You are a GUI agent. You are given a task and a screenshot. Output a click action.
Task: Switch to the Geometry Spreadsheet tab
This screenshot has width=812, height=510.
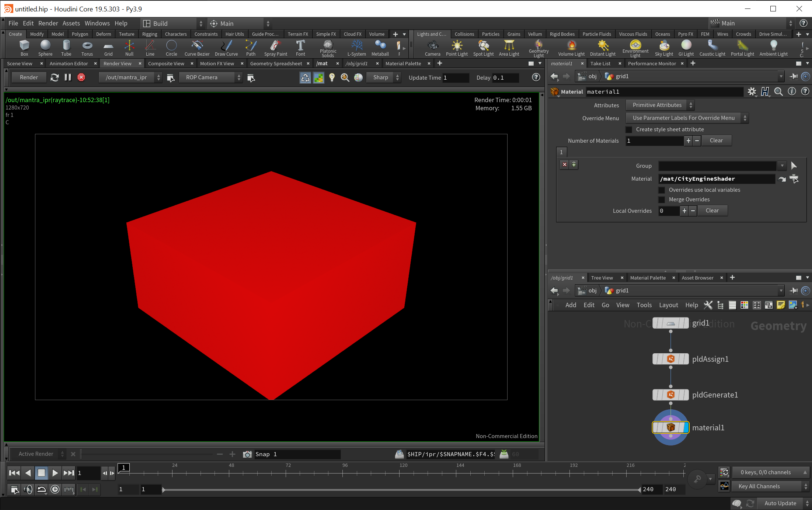(x=276, y=63)
